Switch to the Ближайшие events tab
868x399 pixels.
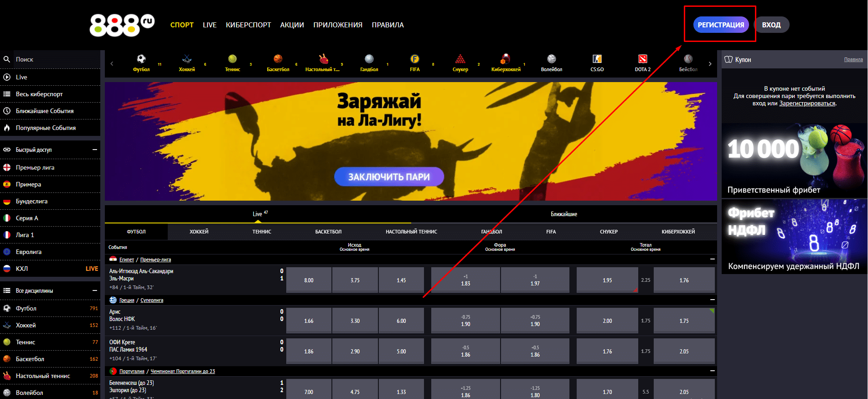pos(563,214)
